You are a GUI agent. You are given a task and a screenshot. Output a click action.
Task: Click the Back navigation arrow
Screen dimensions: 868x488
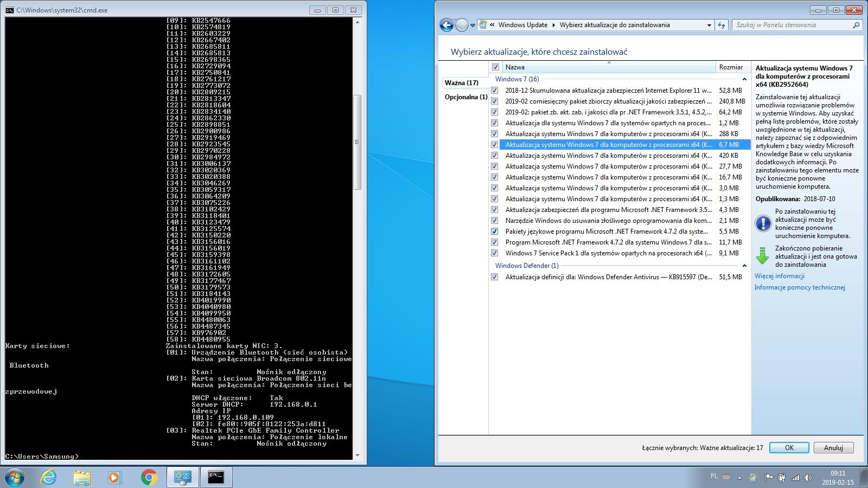coord(446,25)
